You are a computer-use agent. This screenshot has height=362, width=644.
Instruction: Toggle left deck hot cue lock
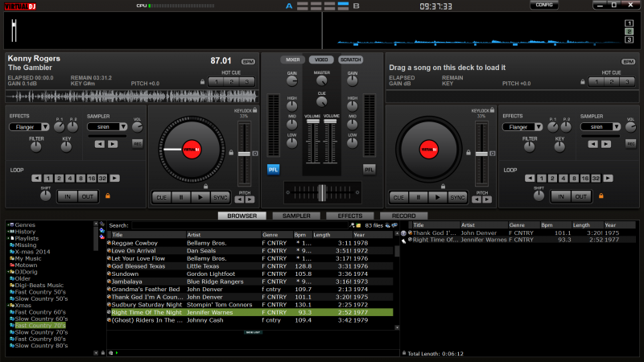click(203, 82)
